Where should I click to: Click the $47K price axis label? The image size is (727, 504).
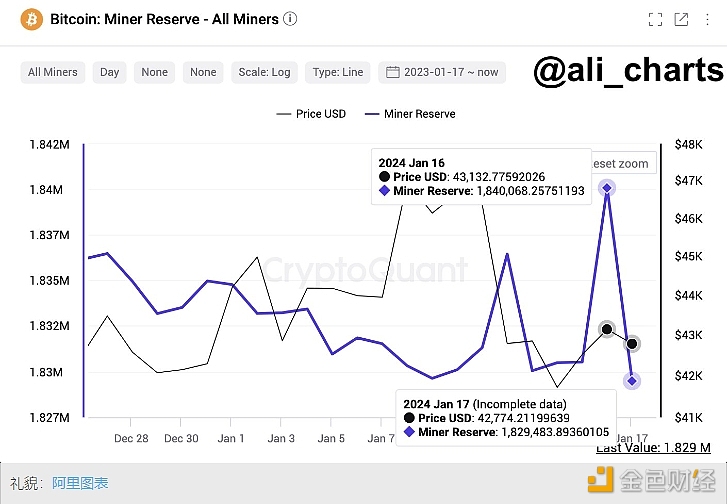pyautogui.click(x=689, y=180)
